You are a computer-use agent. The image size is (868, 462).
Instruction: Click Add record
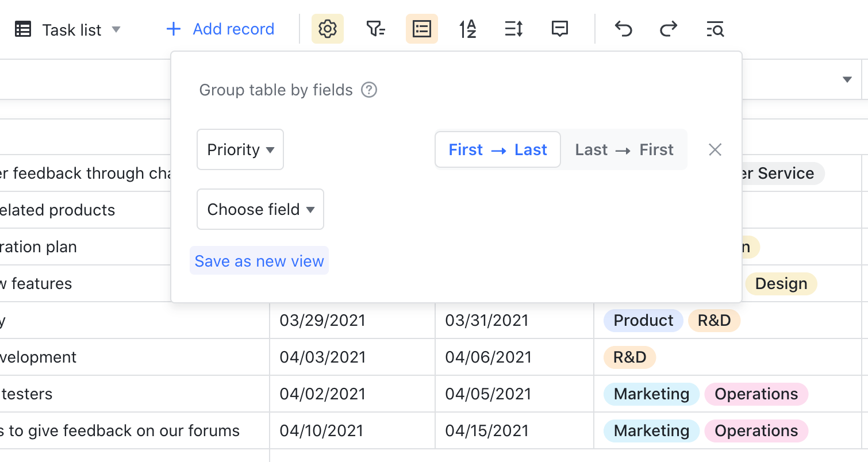tap(220, 29)
